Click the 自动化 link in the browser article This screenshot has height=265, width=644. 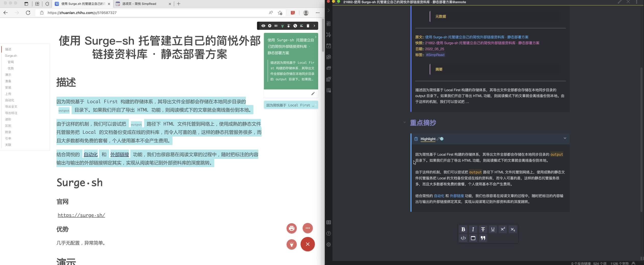tap(91, 154)
